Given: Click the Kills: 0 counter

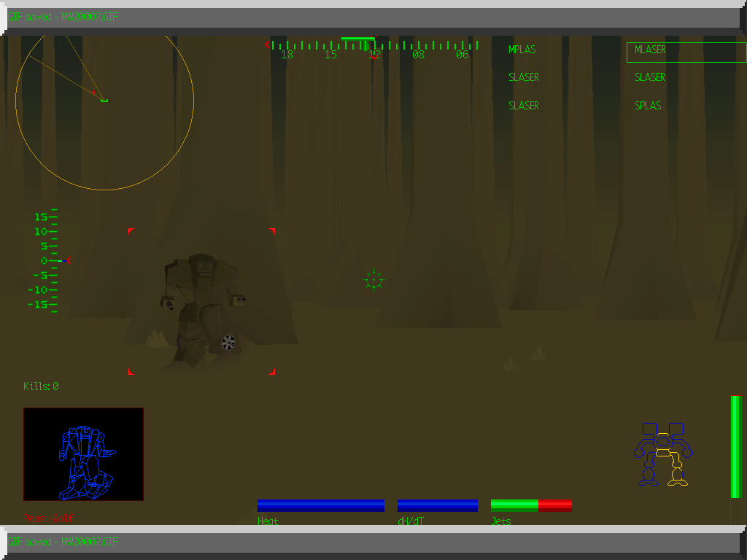Looking at the screenshot, I should click(x=40, y=386).
